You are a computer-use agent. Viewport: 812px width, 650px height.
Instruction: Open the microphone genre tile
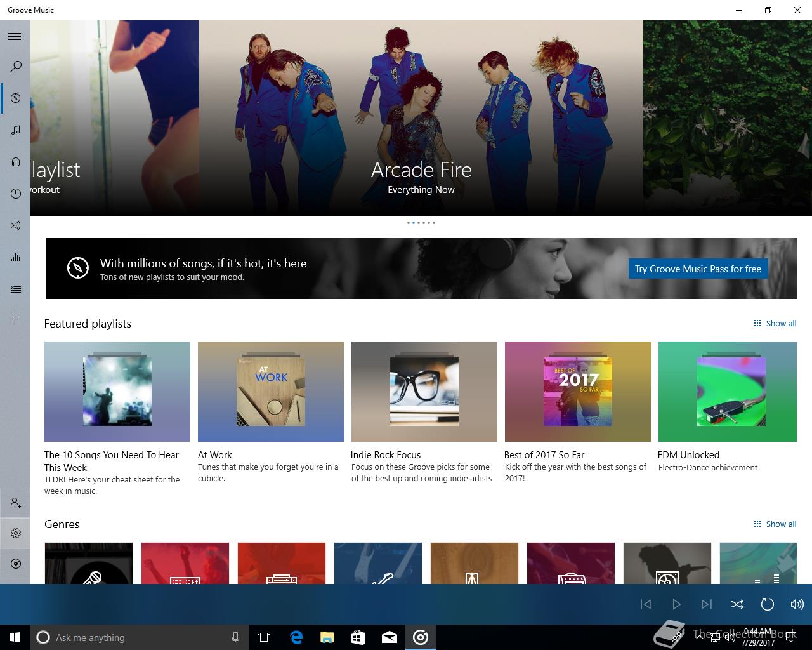(x=89, y=563)
